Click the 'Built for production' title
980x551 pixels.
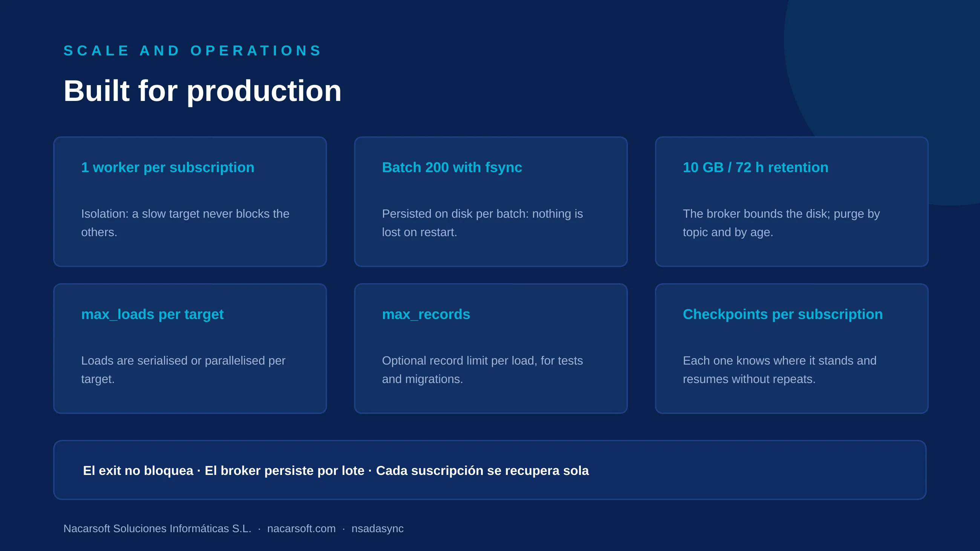click(x=202, y=91)
